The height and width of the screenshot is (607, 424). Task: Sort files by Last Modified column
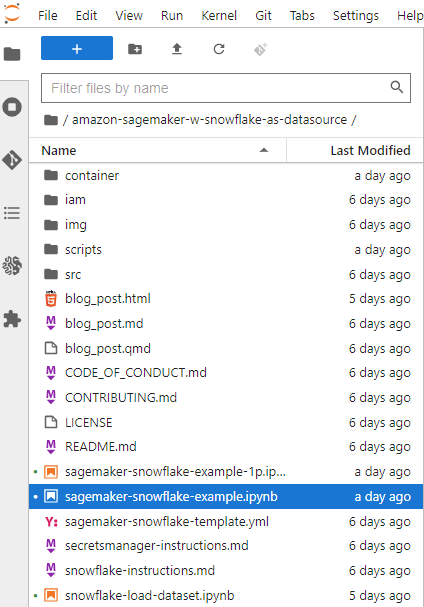click(354, 150)
